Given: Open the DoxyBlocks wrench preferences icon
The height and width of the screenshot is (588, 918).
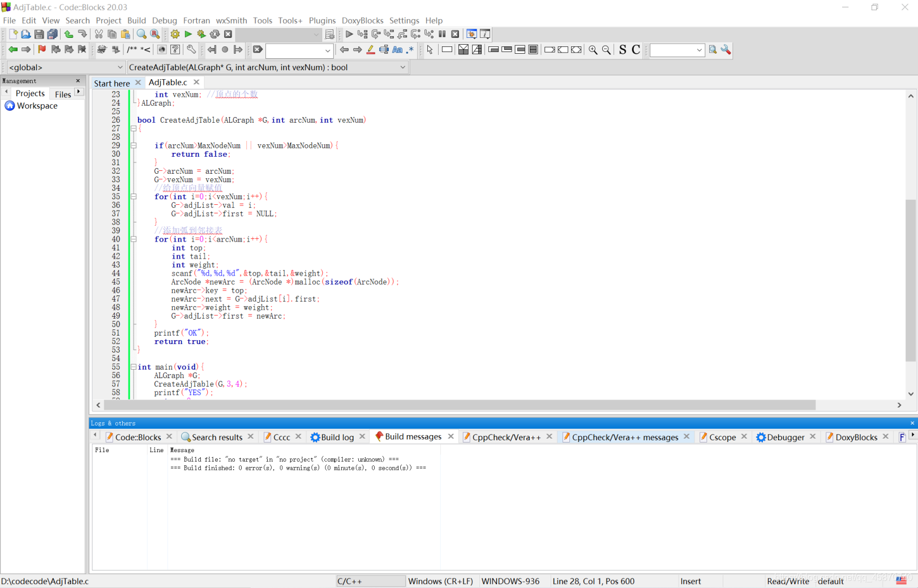Looking at the screenshot, I should [x=191, y=50].
